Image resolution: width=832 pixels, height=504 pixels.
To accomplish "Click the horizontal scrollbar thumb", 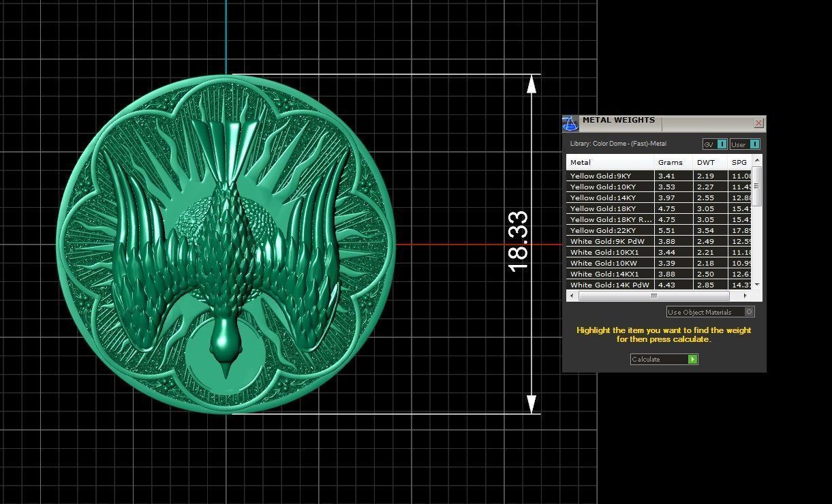I will tap(653, 296).
